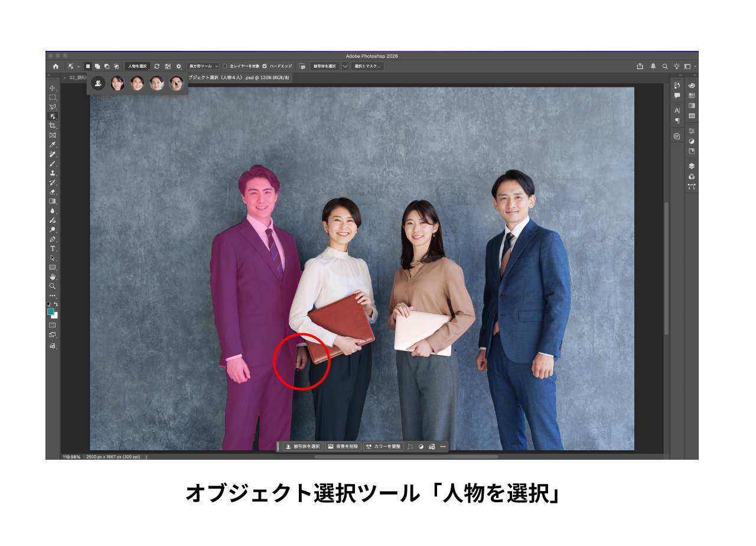Click the Home icon in options bar
This screenshot has height=546, width=756.
coord(56,66)
